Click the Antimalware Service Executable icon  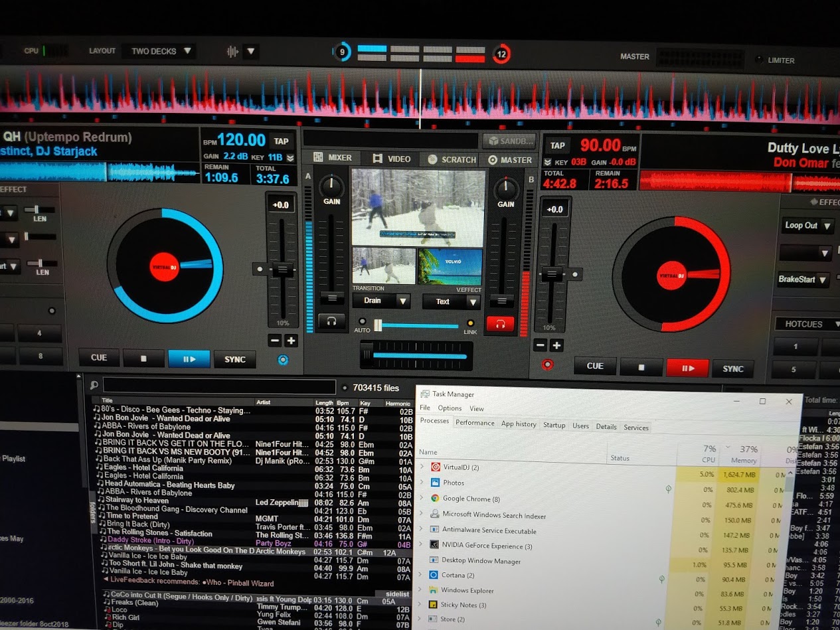(435, 530)
